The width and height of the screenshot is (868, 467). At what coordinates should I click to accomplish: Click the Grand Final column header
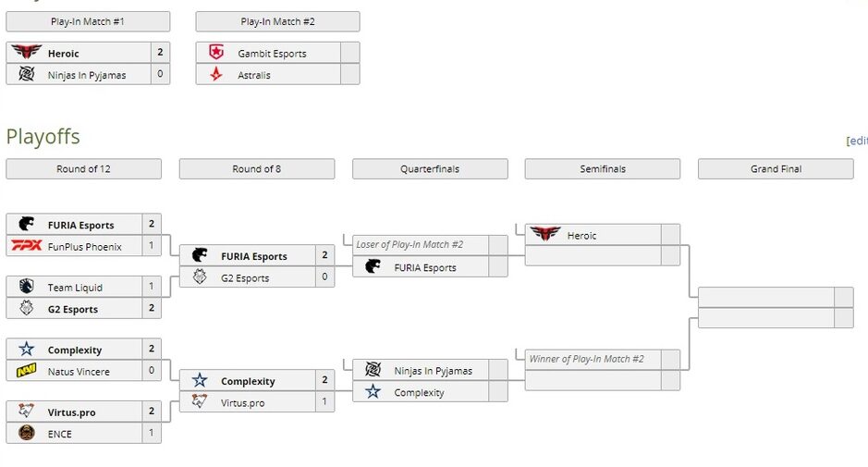(776, 169)
